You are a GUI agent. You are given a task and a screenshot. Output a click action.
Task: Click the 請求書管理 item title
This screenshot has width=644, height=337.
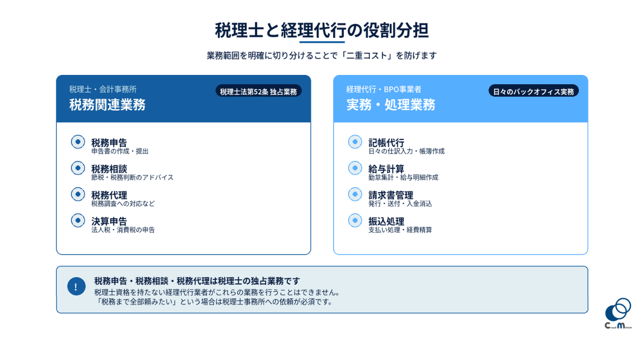pyautogui.click(x=391, y=194)
